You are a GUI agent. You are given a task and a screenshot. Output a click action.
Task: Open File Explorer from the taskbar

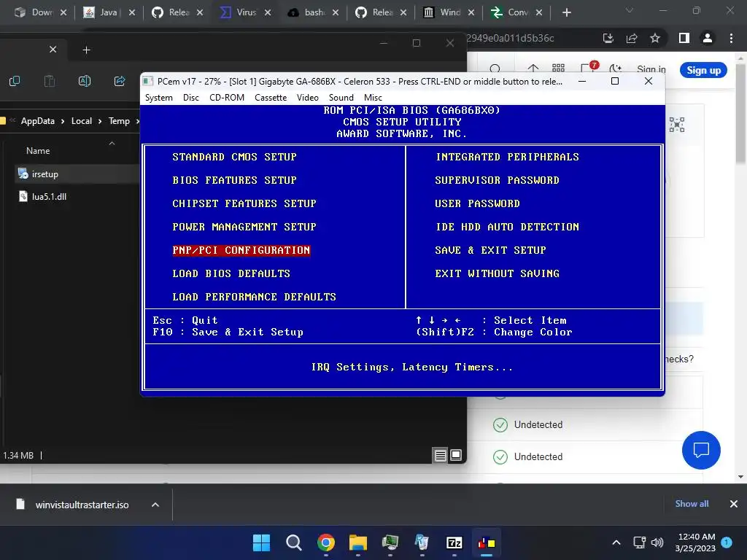357,542
